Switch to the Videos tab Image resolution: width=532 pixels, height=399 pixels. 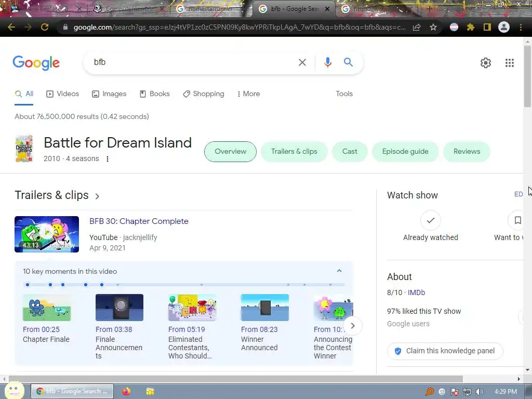pos(62,94)
